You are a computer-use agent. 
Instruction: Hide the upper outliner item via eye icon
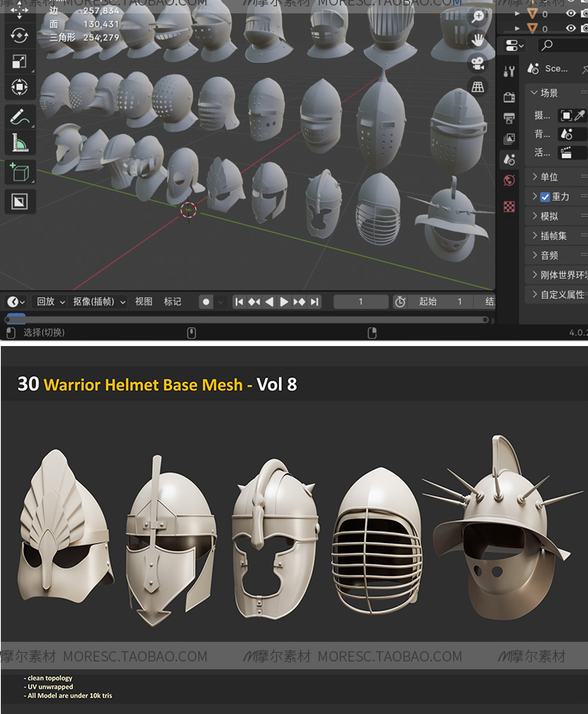571,13
